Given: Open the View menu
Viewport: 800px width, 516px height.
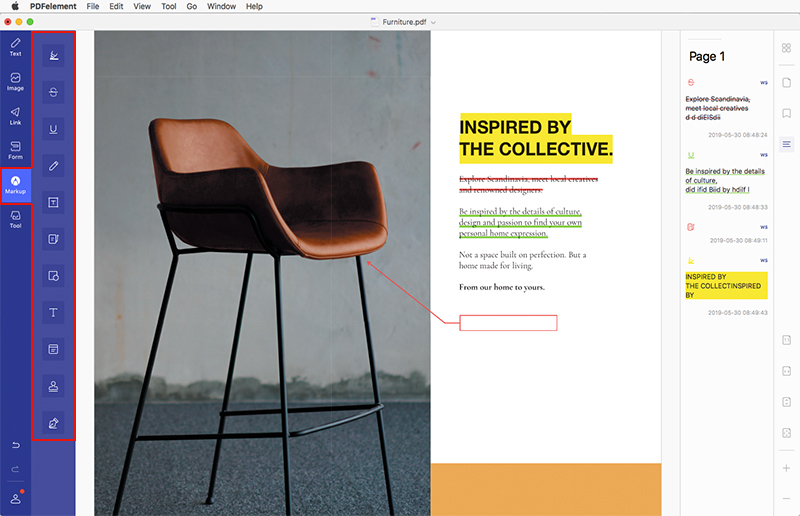Looking at the screenshot, I should point(142,6).
